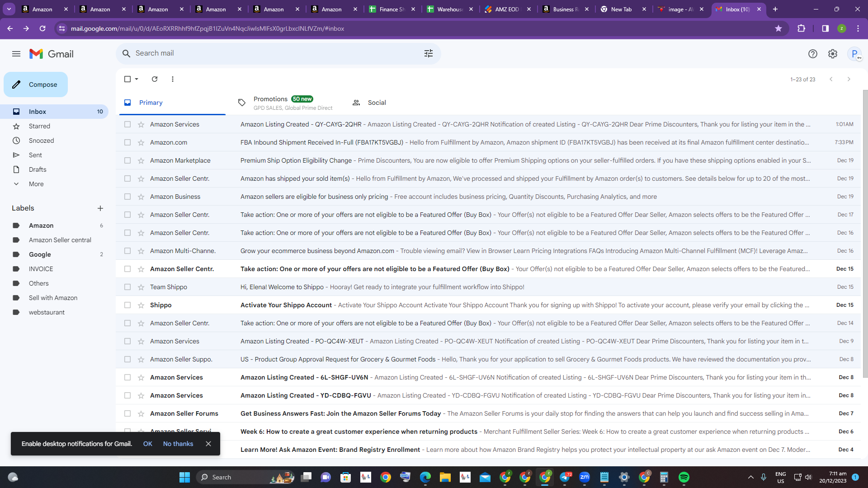Star the PO-QC4W-XEUT listing email

[x=141, y=341]
